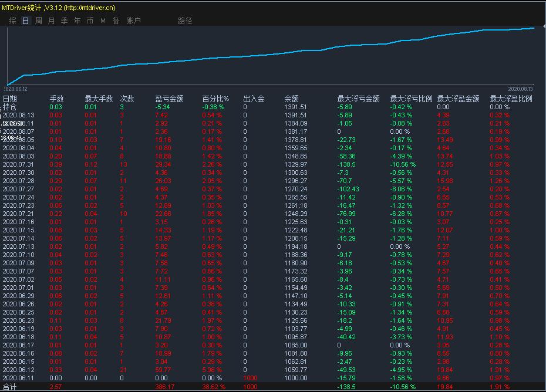Screen dimensions: 546x392
Task: Click the balance value 1147.10
Action: pos(296,296)
